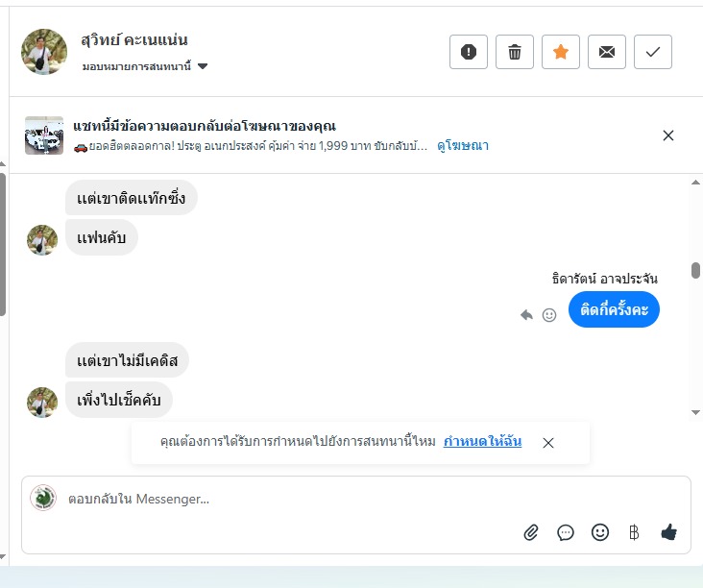
Task: Click the baht payment request icon
Action: click(x=634, y=532)
